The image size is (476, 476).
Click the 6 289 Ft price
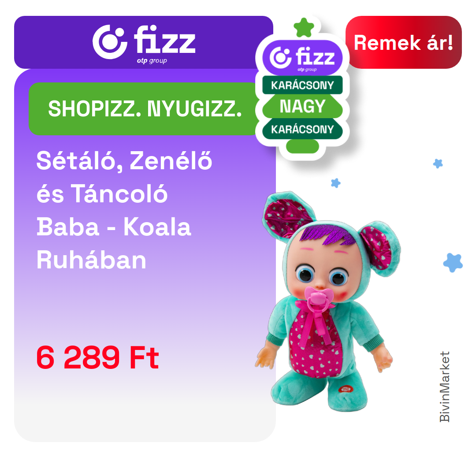pos(97,357)
